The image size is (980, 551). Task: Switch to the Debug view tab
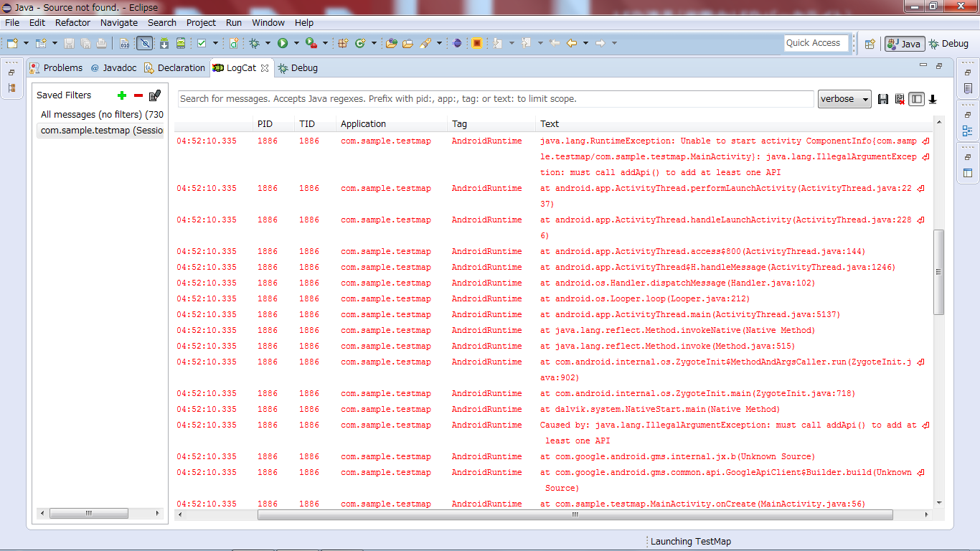(x=298, y=67)
